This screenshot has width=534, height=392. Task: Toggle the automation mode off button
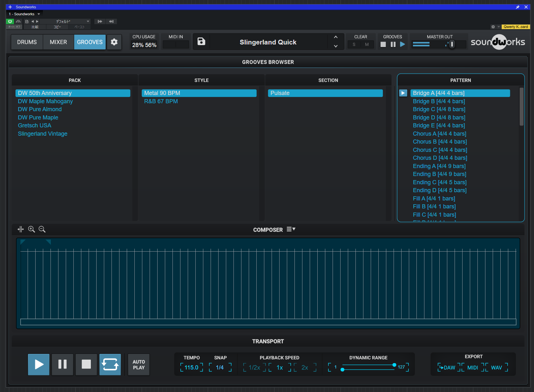click(x=14, y=27)
